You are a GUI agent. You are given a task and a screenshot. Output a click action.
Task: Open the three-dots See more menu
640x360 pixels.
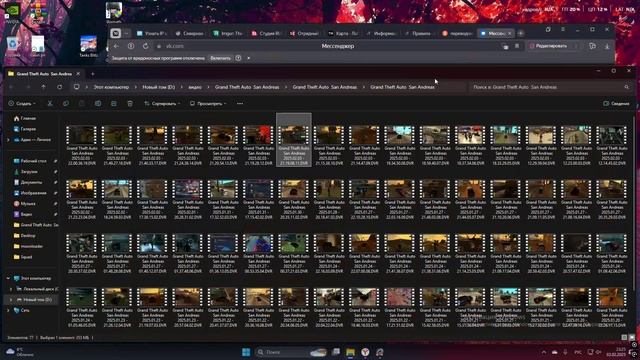tap(240, 104)
